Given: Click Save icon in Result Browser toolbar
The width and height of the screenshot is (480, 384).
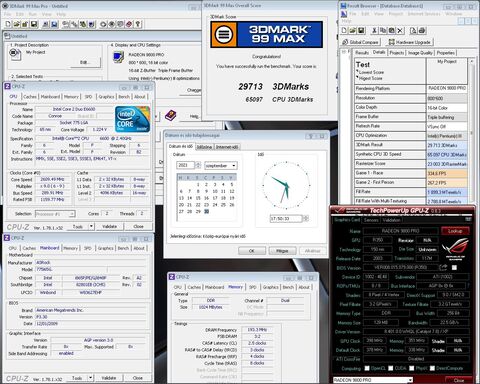Looking at the screenshot, I should (x=361, y=31).
